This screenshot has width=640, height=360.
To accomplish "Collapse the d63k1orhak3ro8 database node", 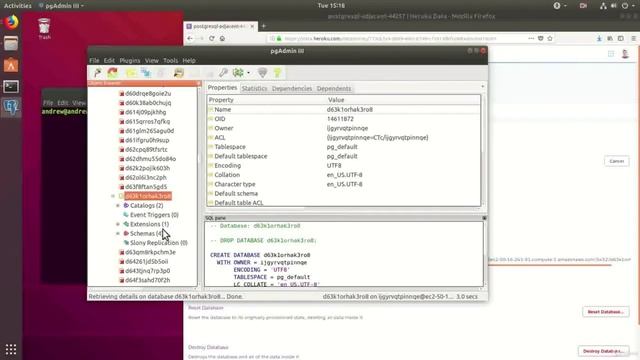I will click(x=113, y=196).
